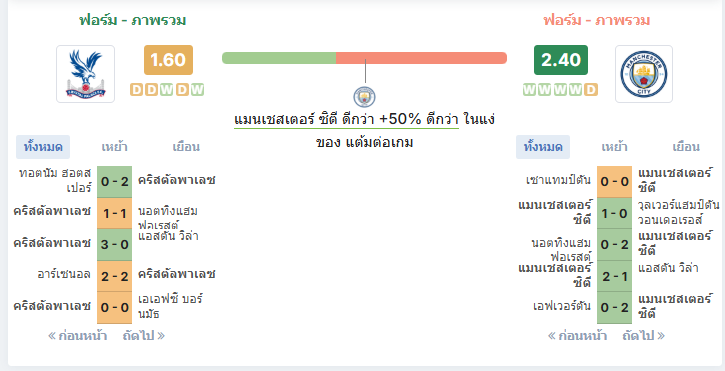Open the Crystal Palace 3 - 0 match score

pyautogui.click(x=115, y=244)
